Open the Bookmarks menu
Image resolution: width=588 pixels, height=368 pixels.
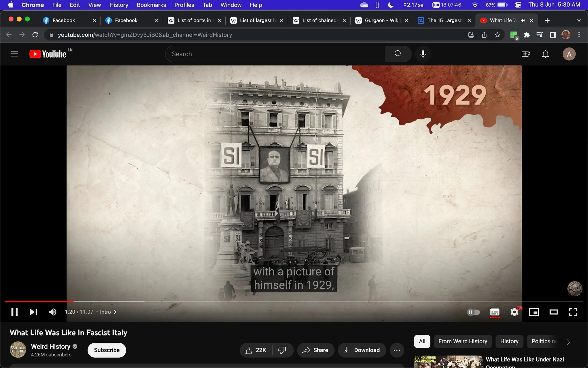pyautogui.click(x=151, y=5)
